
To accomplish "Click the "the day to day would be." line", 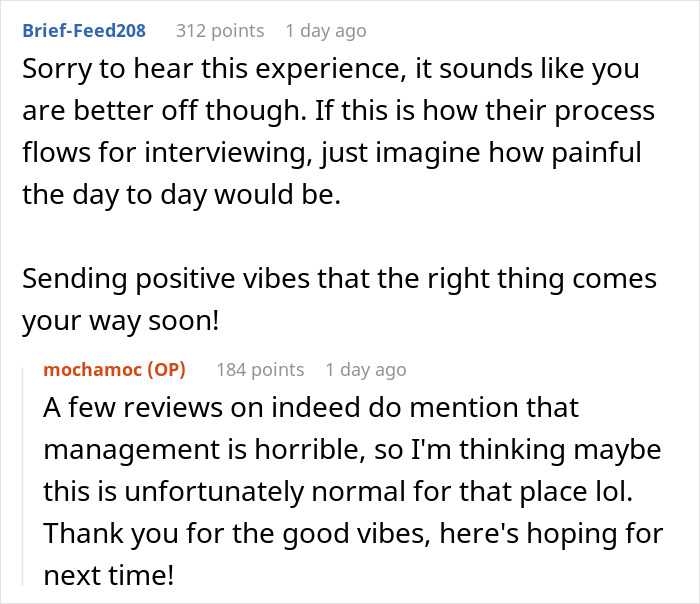I will (181, 195).
